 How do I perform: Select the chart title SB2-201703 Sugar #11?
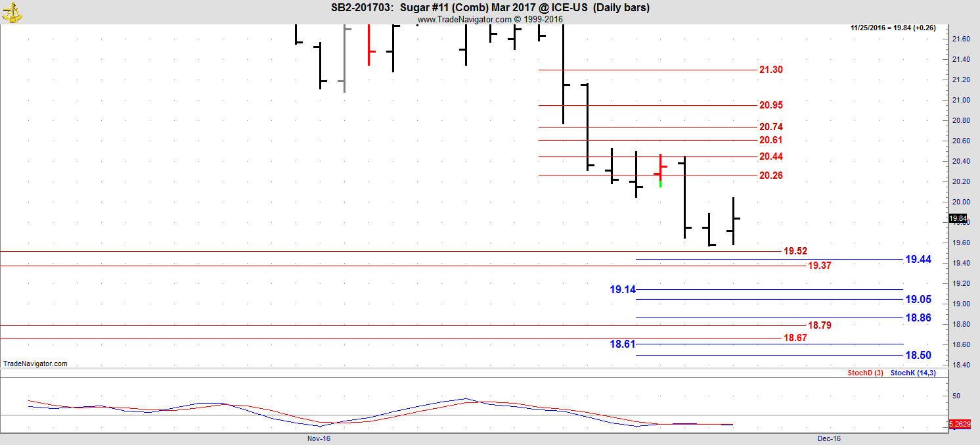[x=490, y=8]
